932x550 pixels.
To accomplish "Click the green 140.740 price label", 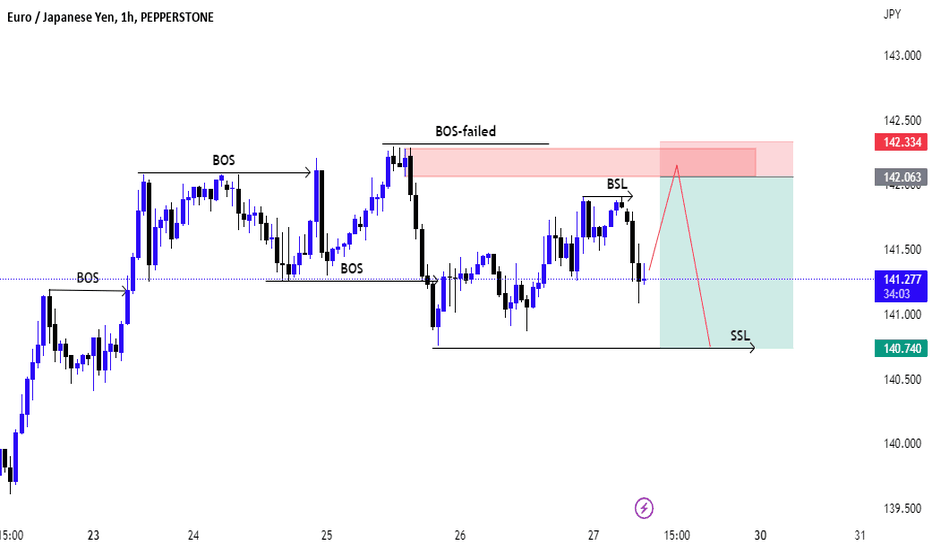I will click(901, 348).
